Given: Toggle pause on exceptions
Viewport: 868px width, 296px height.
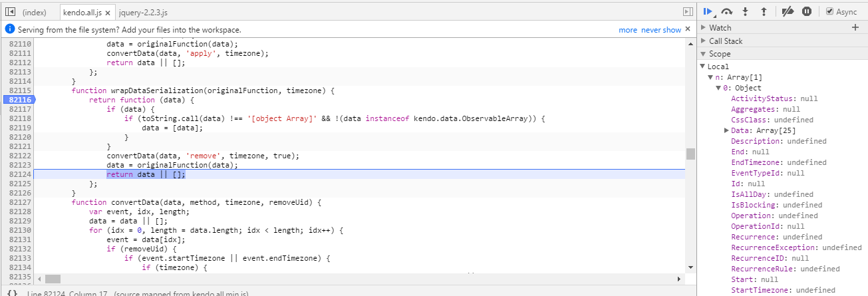Looking at the screenshot, I should tap(807, 11).
